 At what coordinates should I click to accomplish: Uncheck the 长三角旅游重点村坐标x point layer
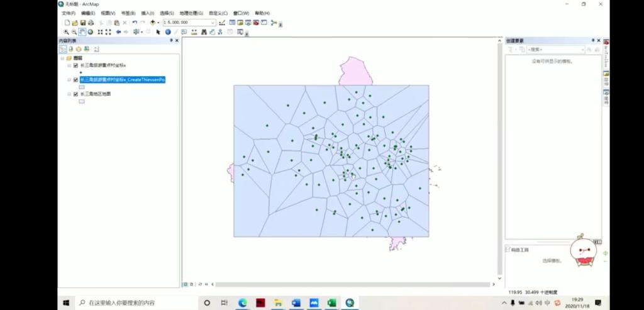(x=75, y=65)
